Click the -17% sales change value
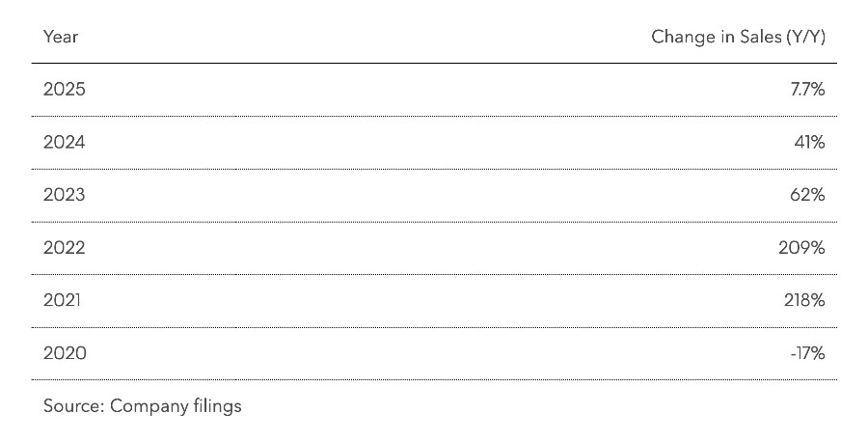 tap(808, 353)
